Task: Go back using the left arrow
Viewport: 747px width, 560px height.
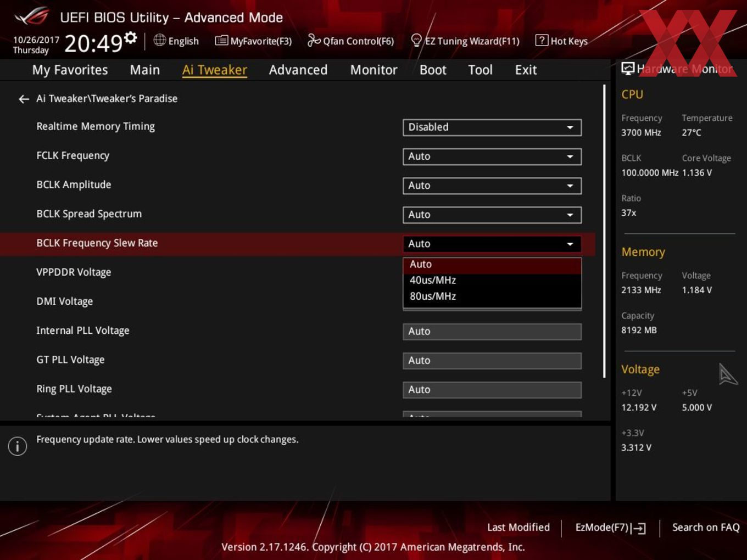Action: pos(24,99)
